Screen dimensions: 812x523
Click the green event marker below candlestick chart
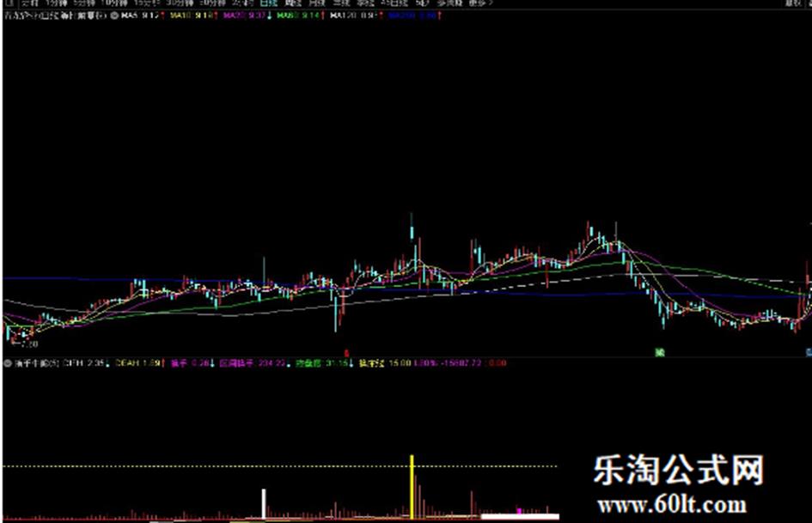point(660,353)
